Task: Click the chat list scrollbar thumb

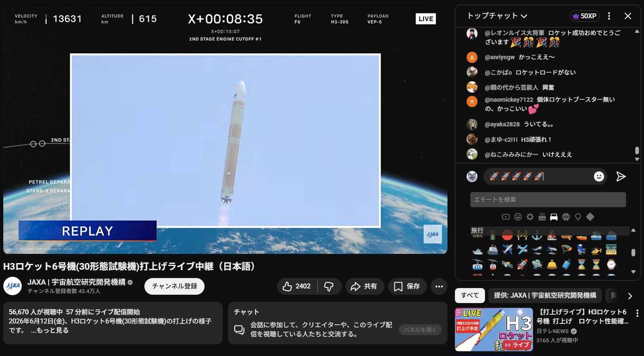Action: (x=637, y=150)
